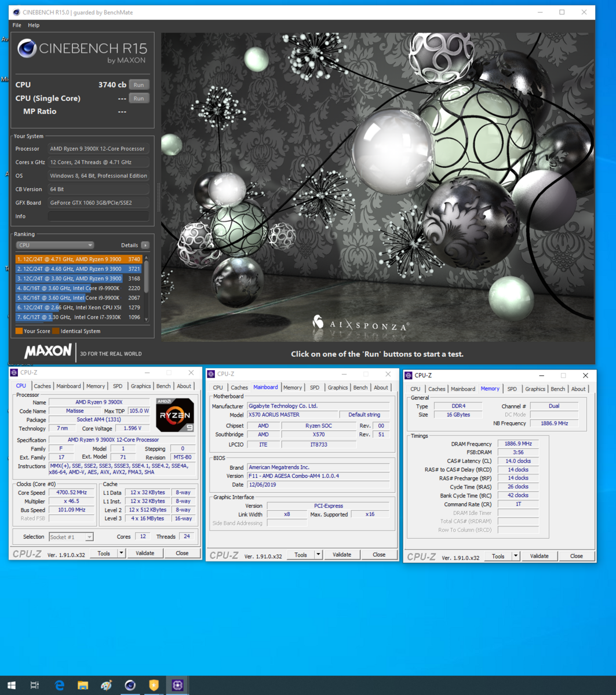Viewport: 616px width, 695px height.
Task: Open the File menu in Cinebench
Action: pyautogui.click(x=17, y=25)
